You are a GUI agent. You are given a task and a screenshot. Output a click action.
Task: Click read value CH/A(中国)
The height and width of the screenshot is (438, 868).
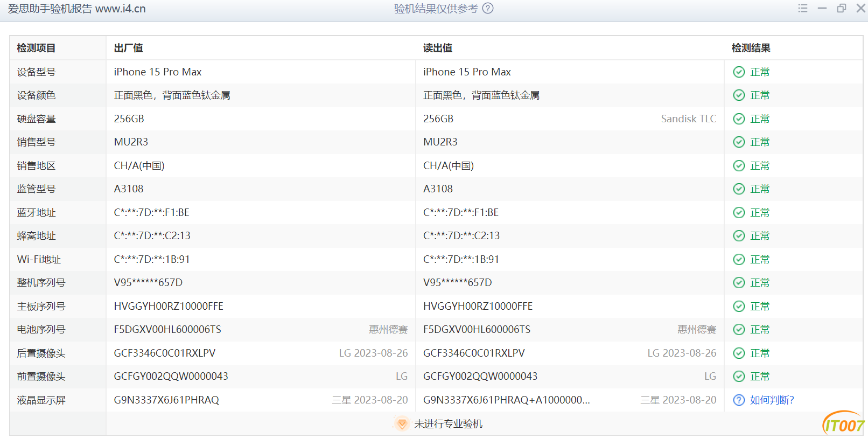click(449, 166)
